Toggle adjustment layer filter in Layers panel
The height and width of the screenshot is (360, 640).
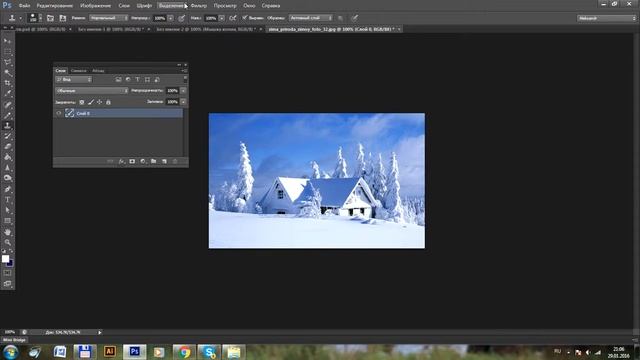pos(128,80)
